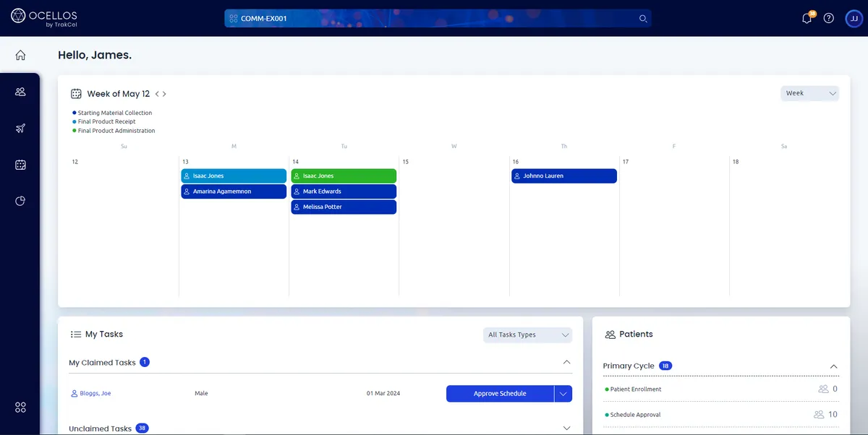
Task: Open the Home icon in sidebar
Action: 20,55
